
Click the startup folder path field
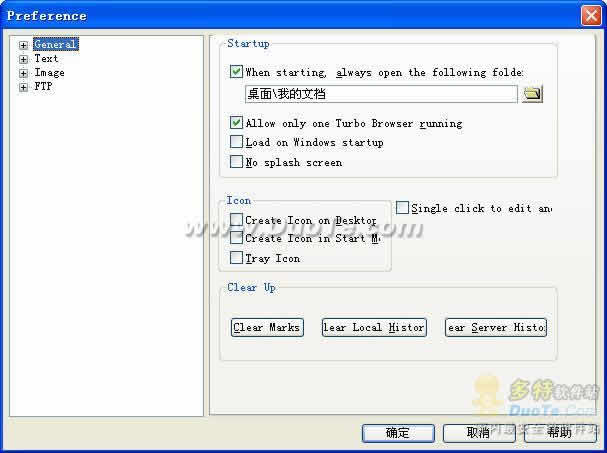click(380, 94)
